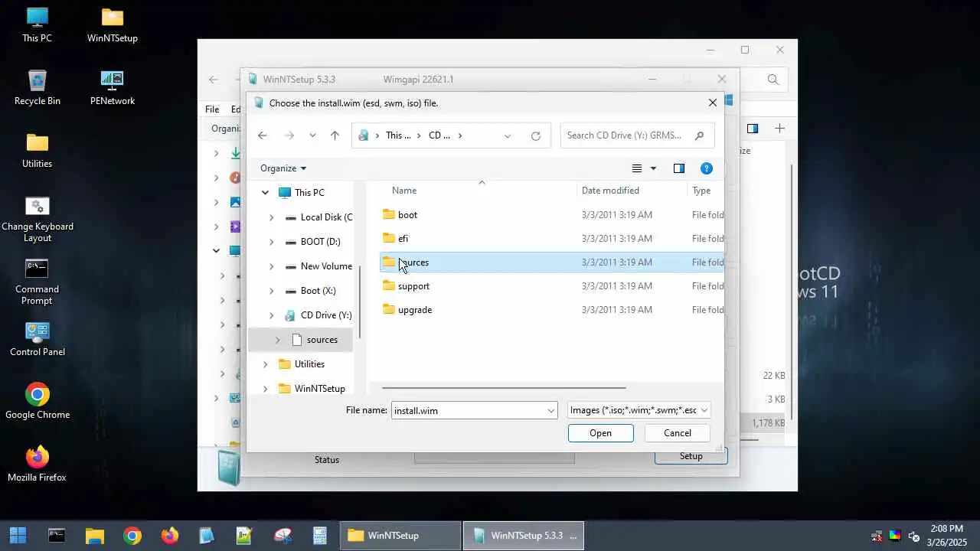Image resolution: width=980 pixels, height=551 pixels.
Task: Open Chrome from the taskbar
Action: pyautogui.click(x=132, y=536)
